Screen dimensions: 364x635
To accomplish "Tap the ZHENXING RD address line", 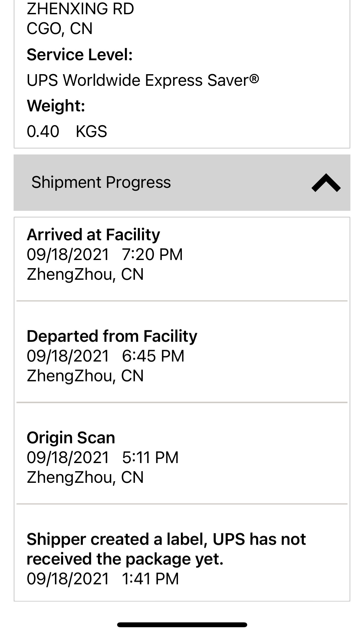I will click(80, 9).
